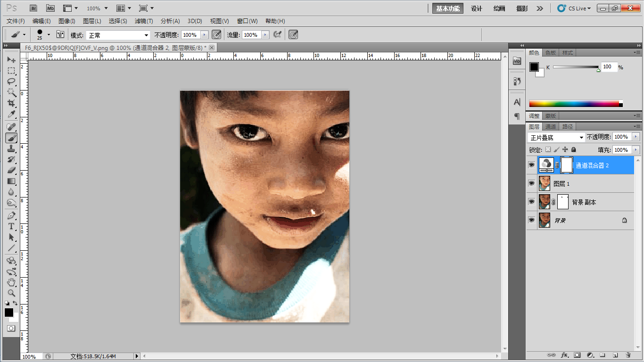This screenshot has width=644, height=362.
Task: Expand the layer 不透明度 slider arrow
Action: point(636,137)
